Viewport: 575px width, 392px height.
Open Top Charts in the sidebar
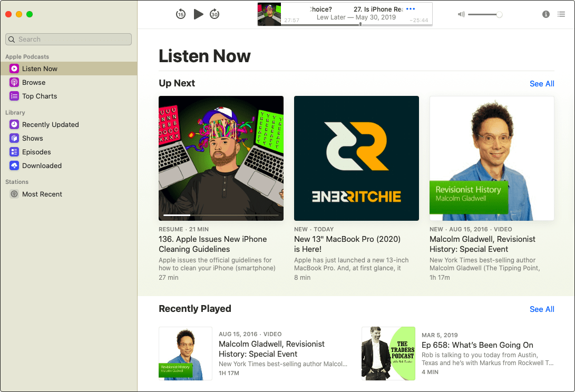click(x=69, y=96)
